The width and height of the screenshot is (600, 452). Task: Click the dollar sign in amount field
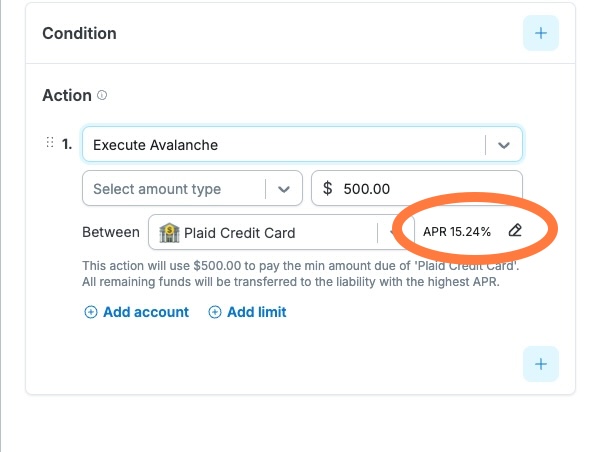point(328,188)
